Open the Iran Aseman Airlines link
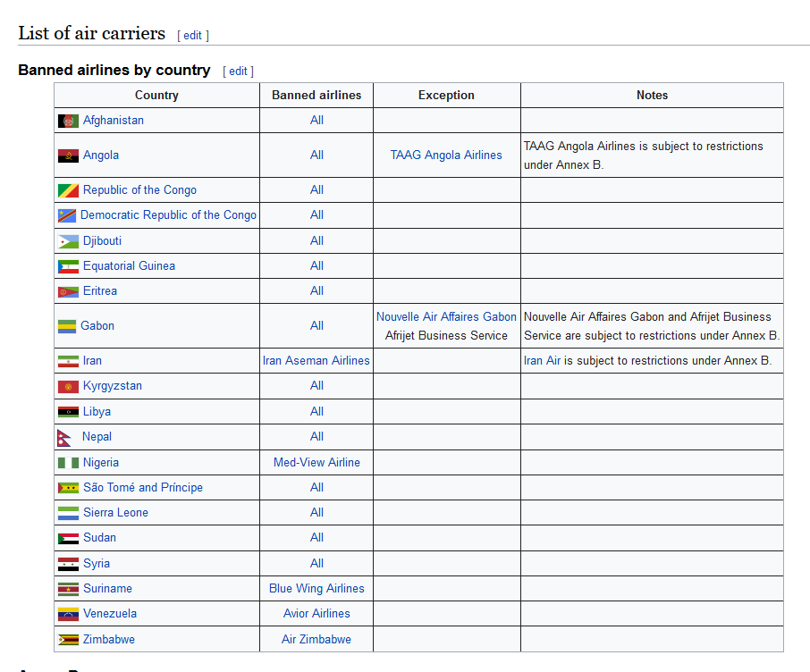This screenshot has width=810, height=672. (316, 360)
